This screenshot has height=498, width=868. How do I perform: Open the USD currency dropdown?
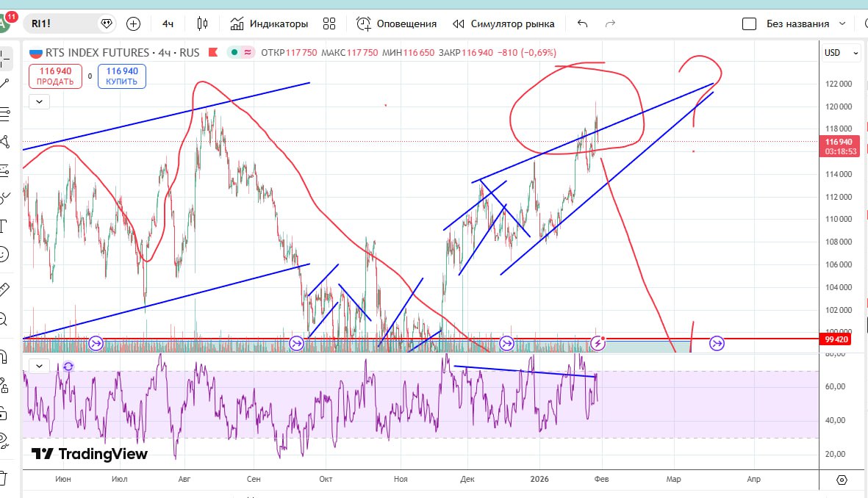point(841,53)
